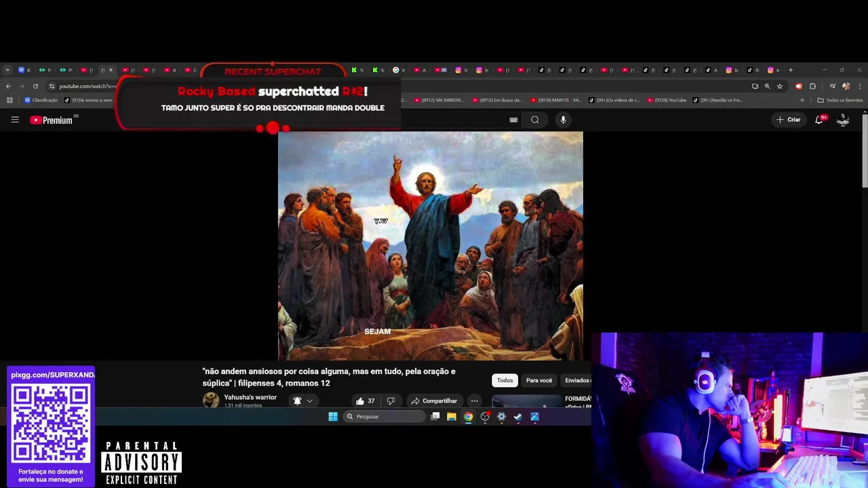Select the Todos filter chip

(505, 380)
